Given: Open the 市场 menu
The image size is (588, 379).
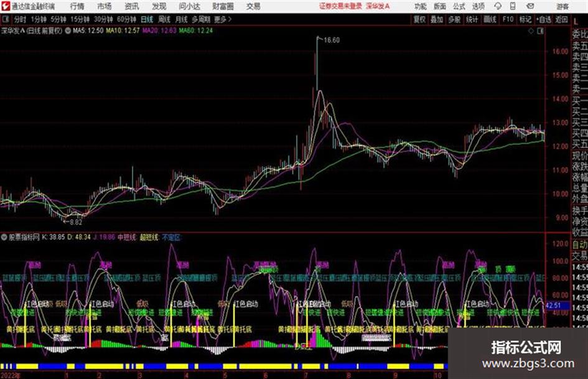Looking at the screenshot, I should [x=105, y=6].
